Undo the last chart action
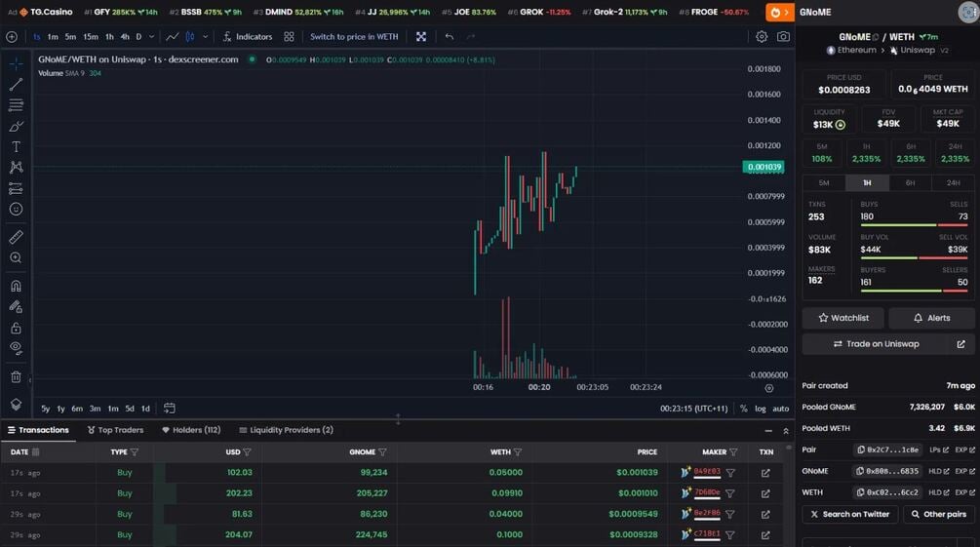The image size is (980, 547). (x=449, y=37)
